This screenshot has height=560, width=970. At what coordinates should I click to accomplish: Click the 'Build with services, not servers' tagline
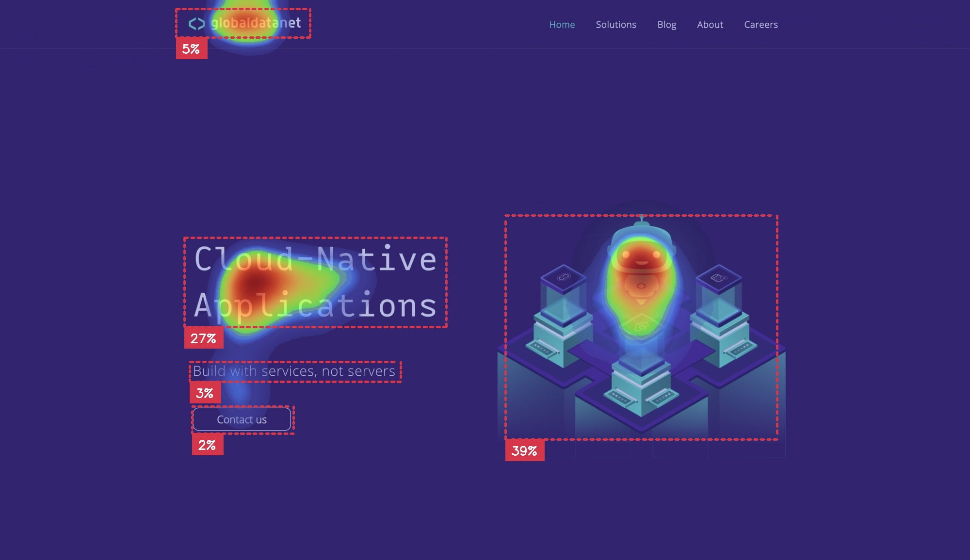point(294,371)
